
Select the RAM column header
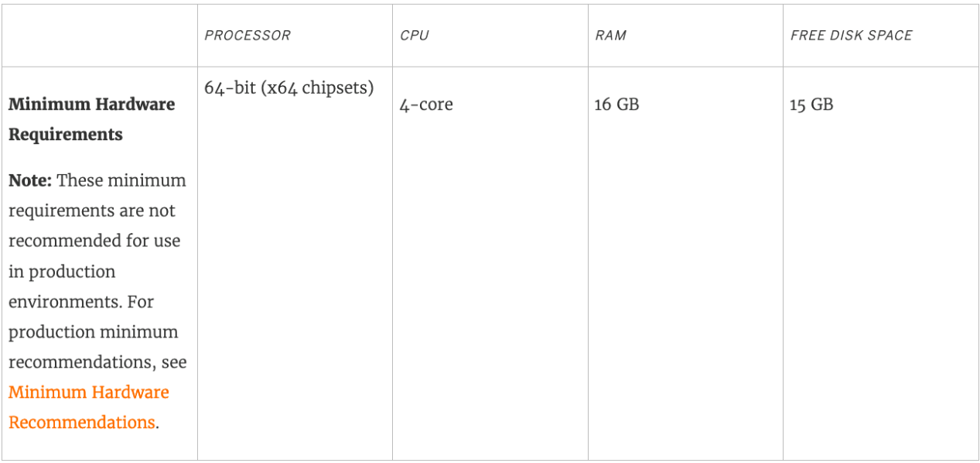tap(610, 36)
